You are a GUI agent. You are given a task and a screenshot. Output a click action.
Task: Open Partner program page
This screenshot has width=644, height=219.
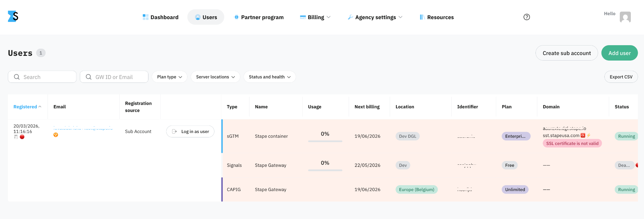pos(258,17)
